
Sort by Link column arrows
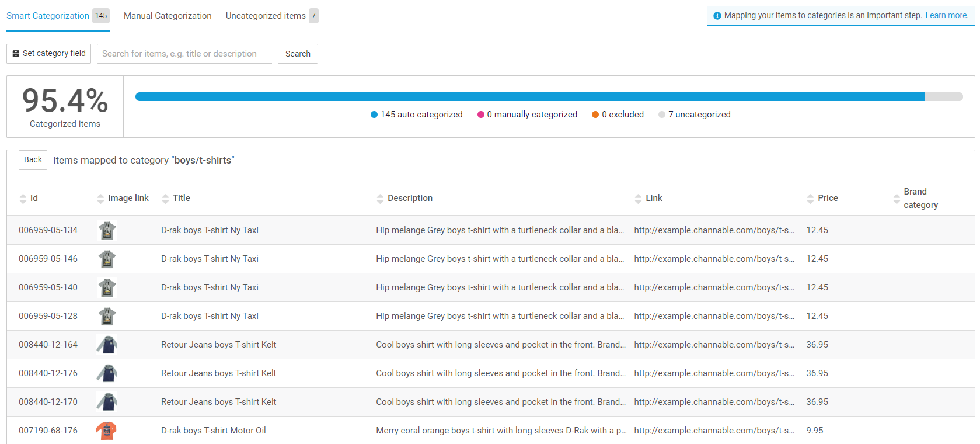pos(638,199)
